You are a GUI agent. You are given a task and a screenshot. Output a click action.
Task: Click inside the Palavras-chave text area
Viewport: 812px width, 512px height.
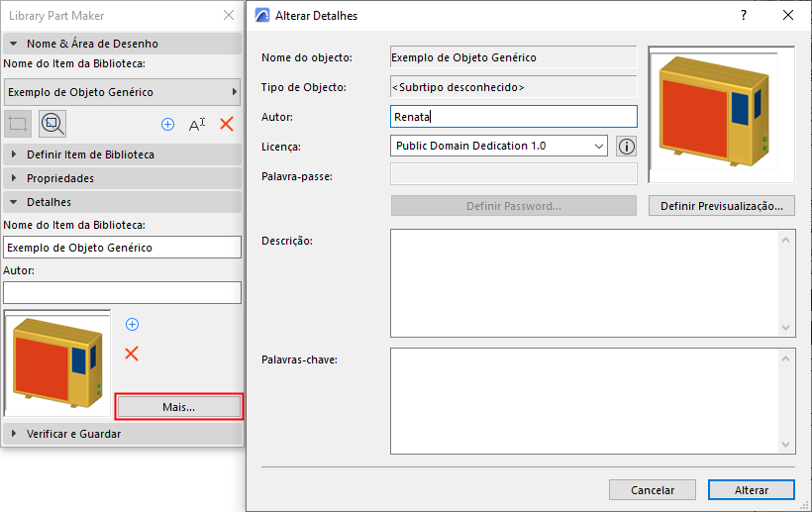tap(584, 401)
